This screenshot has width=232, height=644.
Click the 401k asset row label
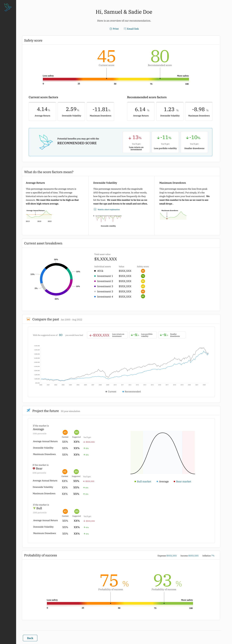click(100, 271)
